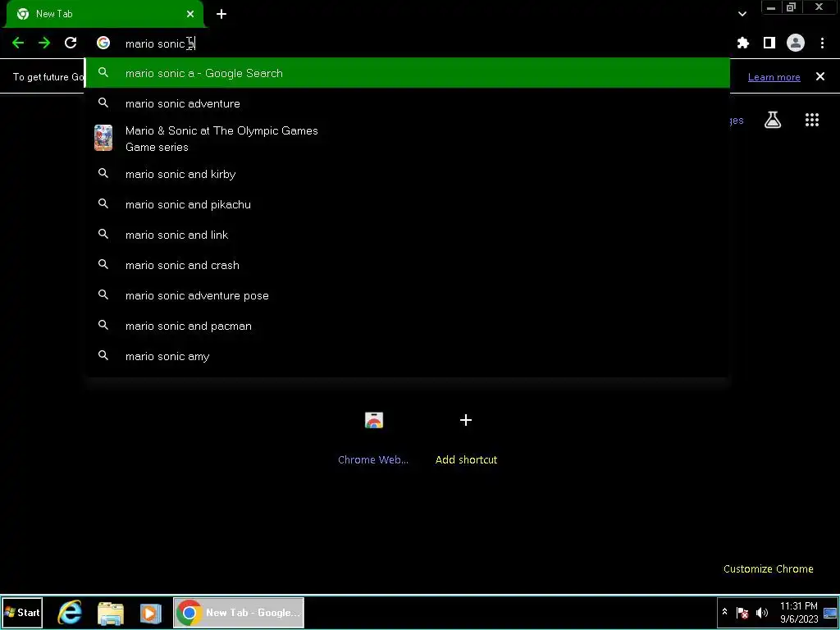The image size is (840, 630).
Task: Pick the 'mario sonic and pacman' suggestion
Action: coord(407,326)
